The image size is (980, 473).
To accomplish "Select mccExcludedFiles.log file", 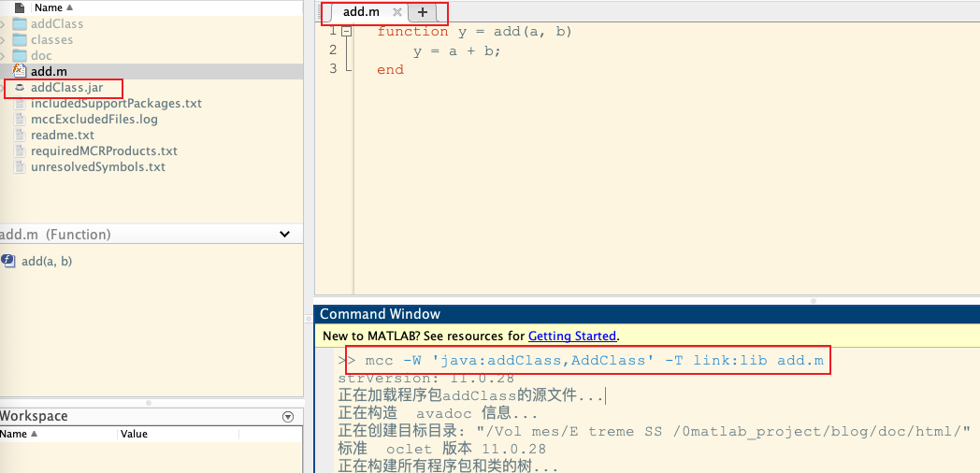I will (x=94, y=120).
